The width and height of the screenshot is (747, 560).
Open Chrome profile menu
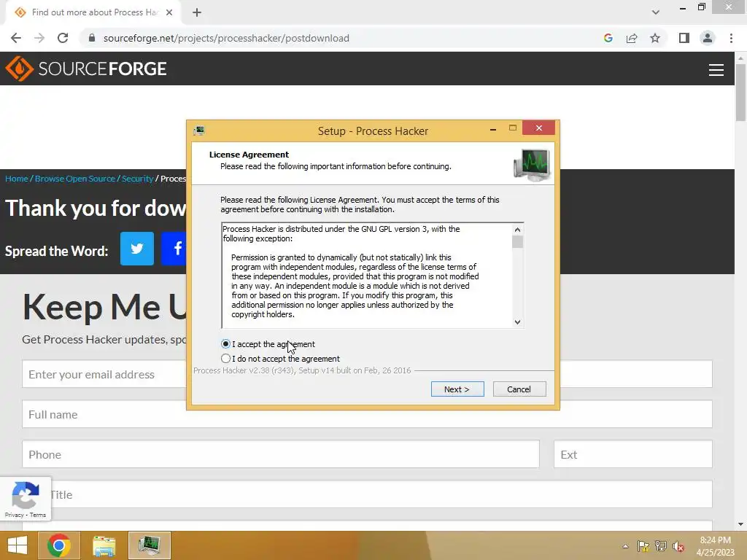point(708,38)
